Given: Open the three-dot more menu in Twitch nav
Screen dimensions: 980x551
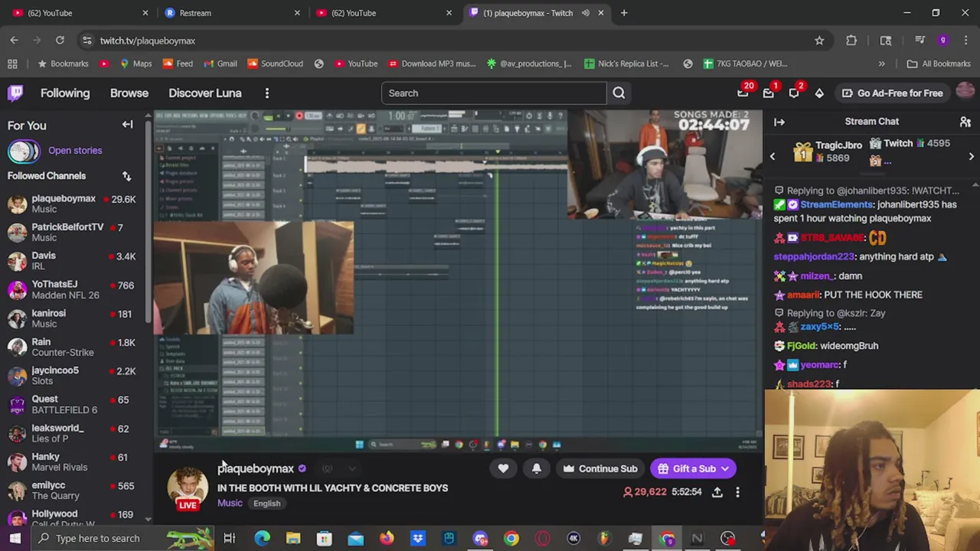Looking at the screenshot, I should click(266, 93).
